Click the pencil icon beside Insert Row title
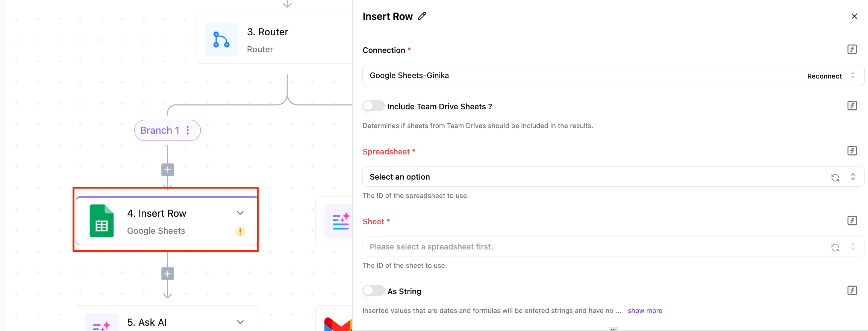This screenshot has width=868, height=331. pos(422,16)
